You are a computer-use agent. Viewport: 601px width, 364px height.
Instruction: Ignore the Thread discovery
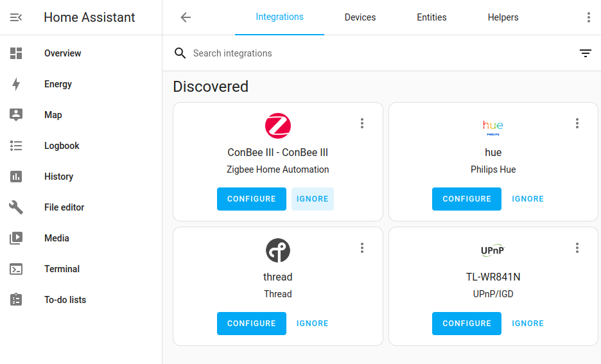[x=313, y=324]
